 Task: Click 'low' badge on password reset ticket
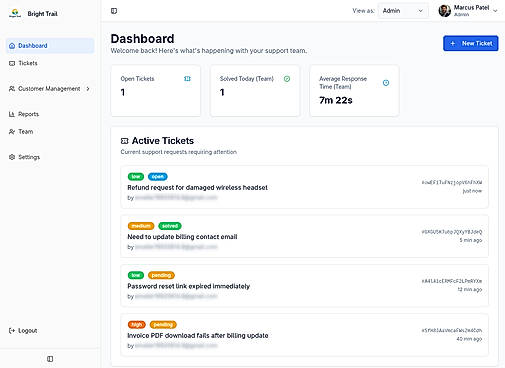tap(136, 275)
